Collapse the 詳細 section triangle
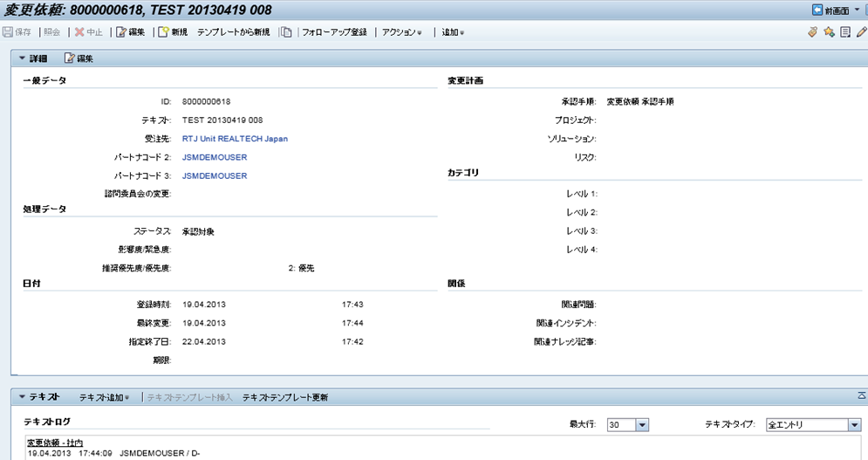 (22, 58)
